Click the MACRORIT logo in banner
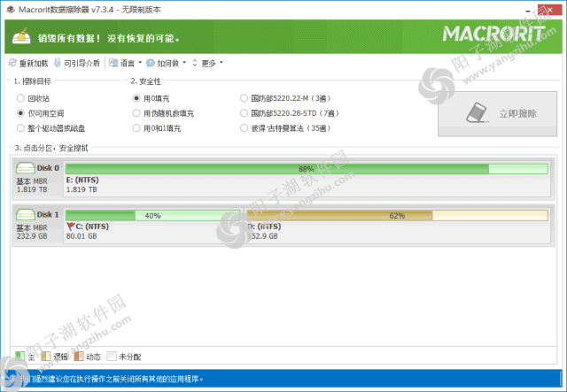 [x=494, y=34]
